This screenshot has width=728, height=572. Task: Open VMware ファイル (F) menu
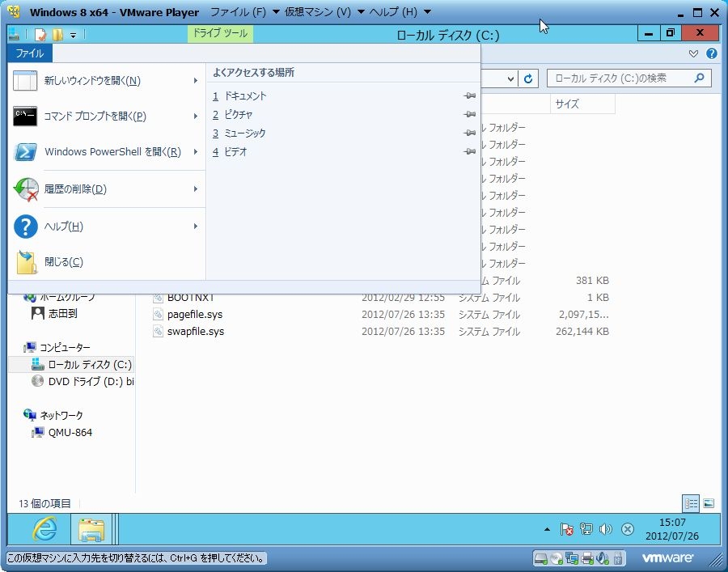(244, 12)
